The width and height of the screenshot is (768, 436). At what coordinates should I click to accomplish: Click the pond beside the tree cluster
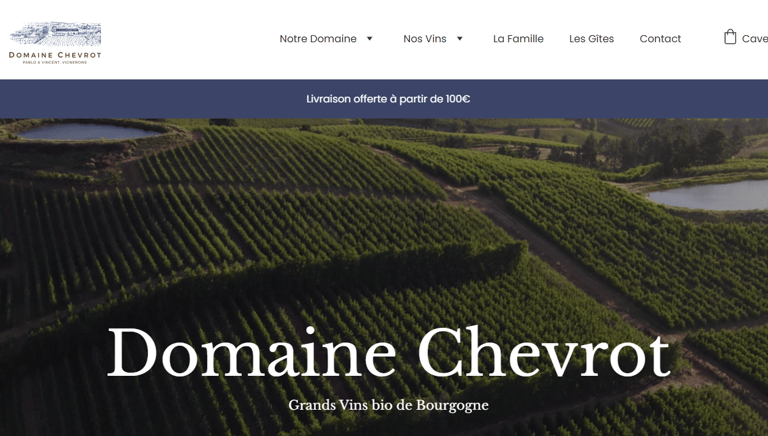pos(710,195)
